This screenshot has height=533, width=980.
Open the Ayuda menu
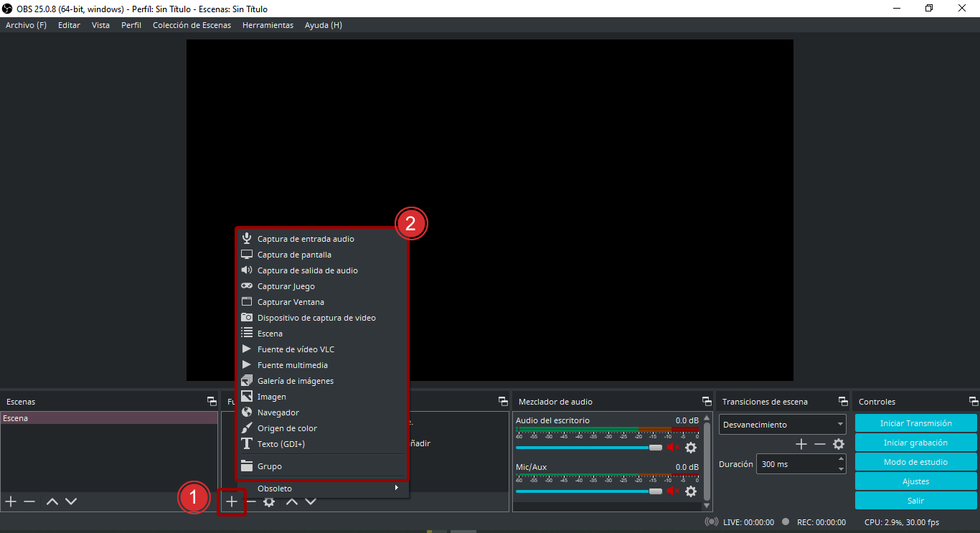pos(323,25)
